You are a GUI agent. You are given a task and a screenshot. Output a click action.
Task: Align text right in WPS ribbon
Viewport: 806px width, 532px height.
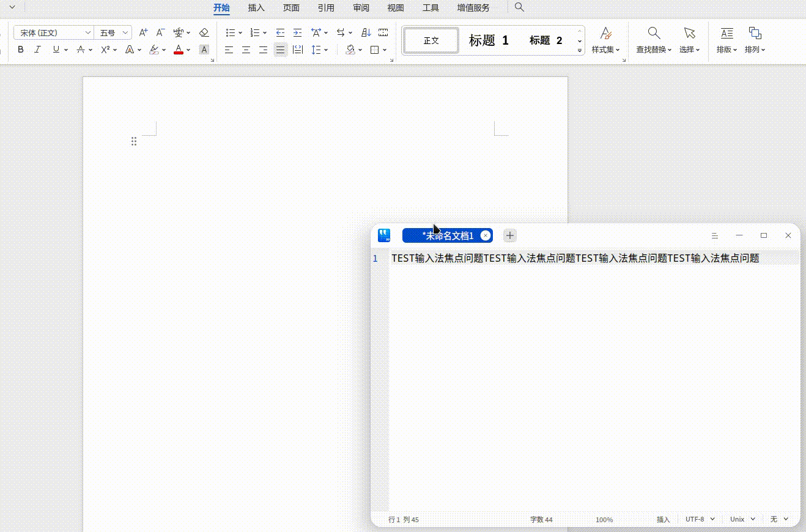[x=263, y=50]
